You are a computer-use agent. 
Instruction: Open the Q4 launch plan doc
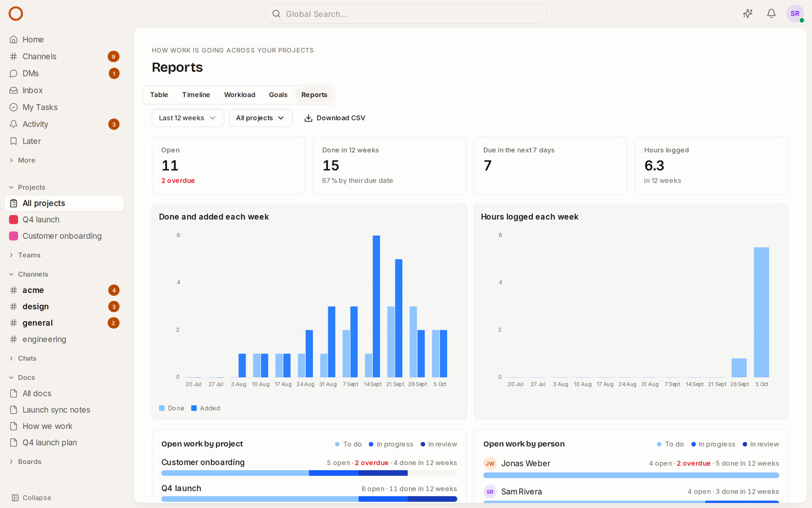64,443
